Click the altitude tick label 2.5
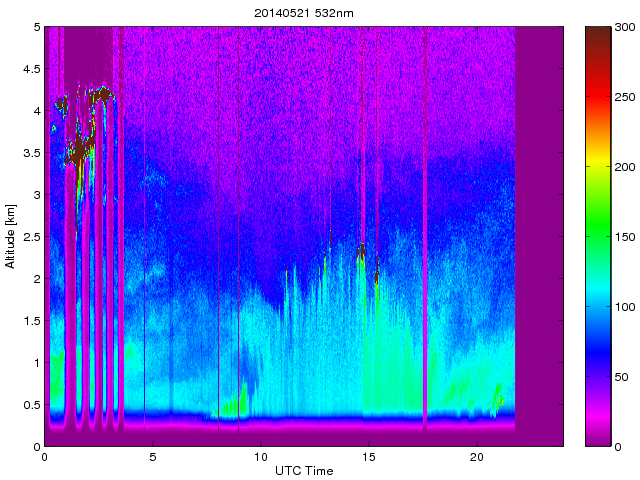The width and height of the screenshot is (640, 480). click(30, 237)
